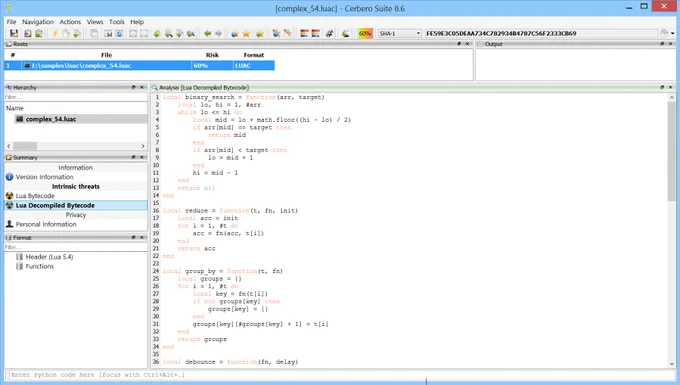The width and height of the screenshot is (680, 385).
Task: Click the File column header in Roots
Action: click(x=107, y=55)
